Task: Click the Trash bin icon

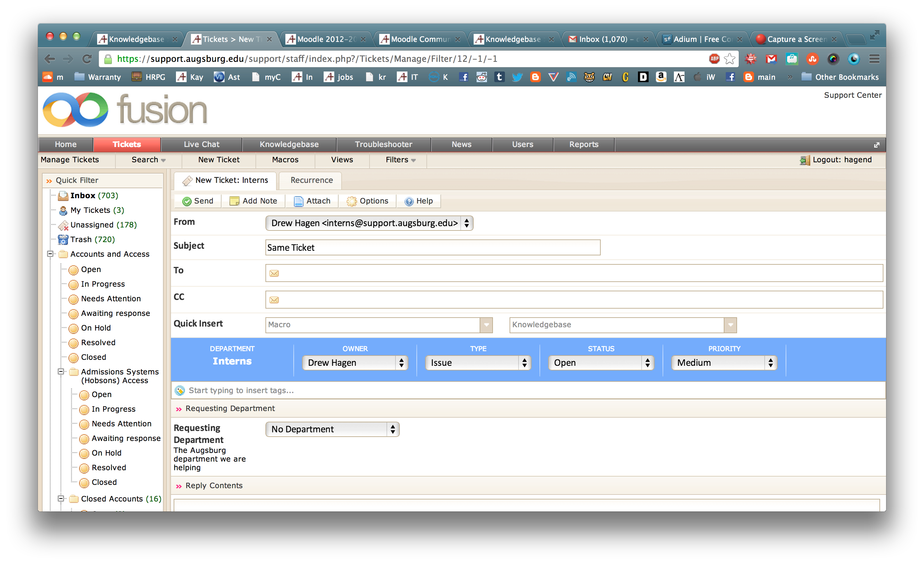Action: [63, 240]
